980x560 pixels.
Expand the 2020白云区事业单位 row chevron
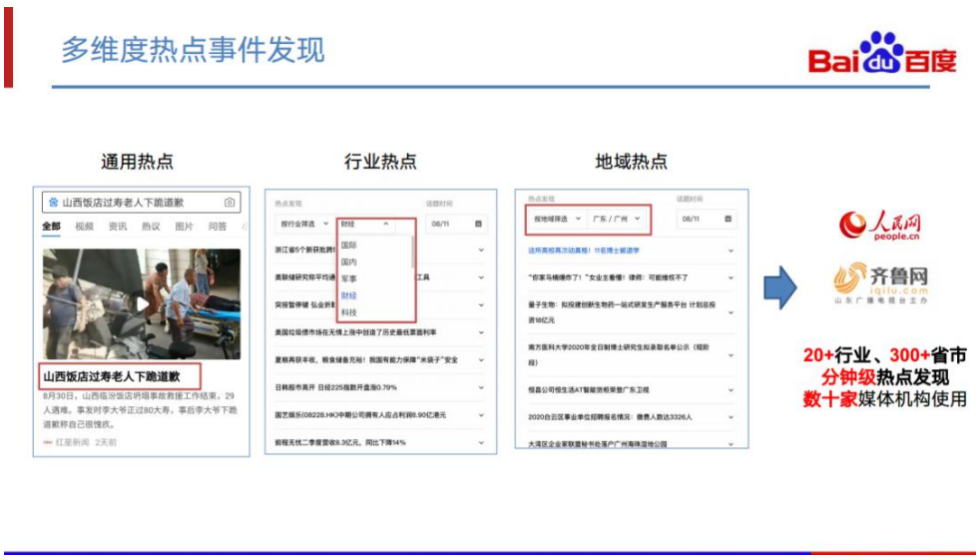[x=731, y=417]
